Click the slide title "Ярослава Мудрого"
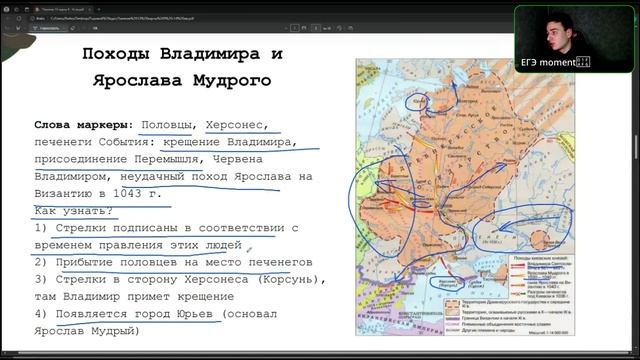 click(182, 80)
